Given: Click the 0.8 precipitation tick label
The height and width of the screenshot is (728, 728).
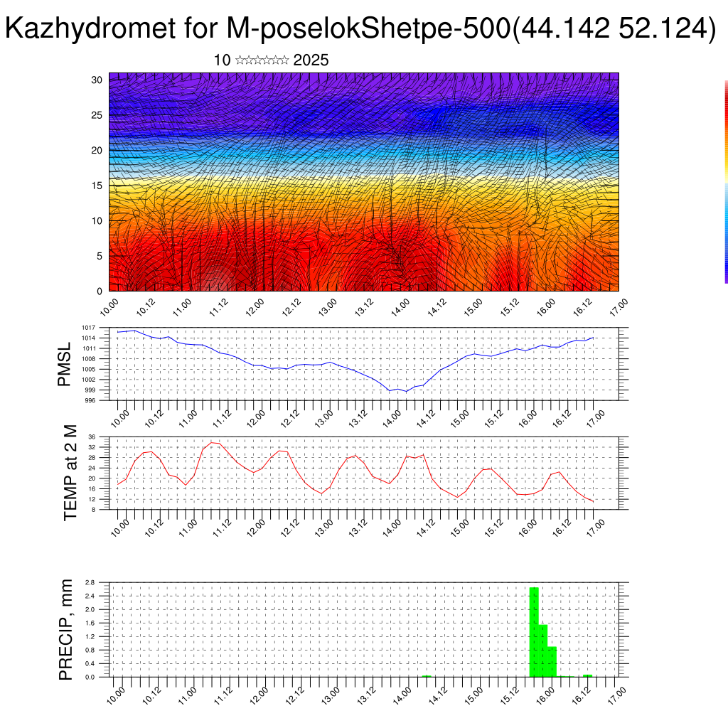Looking at the screenshot, I should (90, 650).
